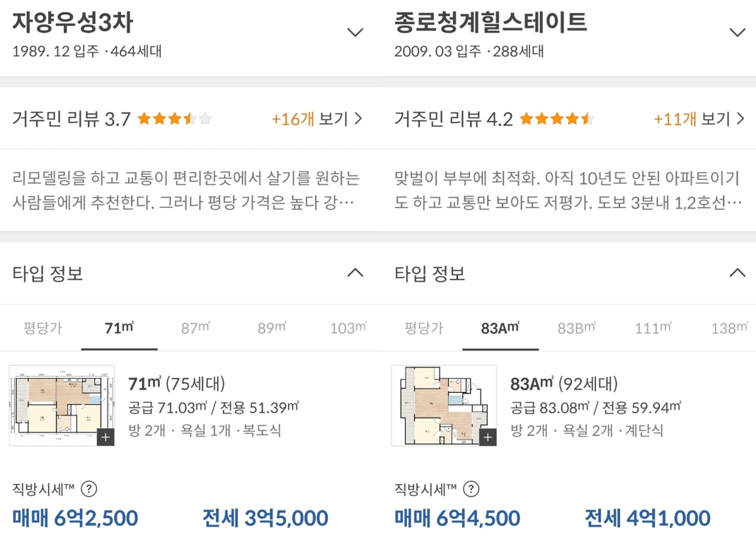Expand the 종로청계힐스테이트 apartment dropdown
This screenshot has width=756, height=545.
point(738,32)
